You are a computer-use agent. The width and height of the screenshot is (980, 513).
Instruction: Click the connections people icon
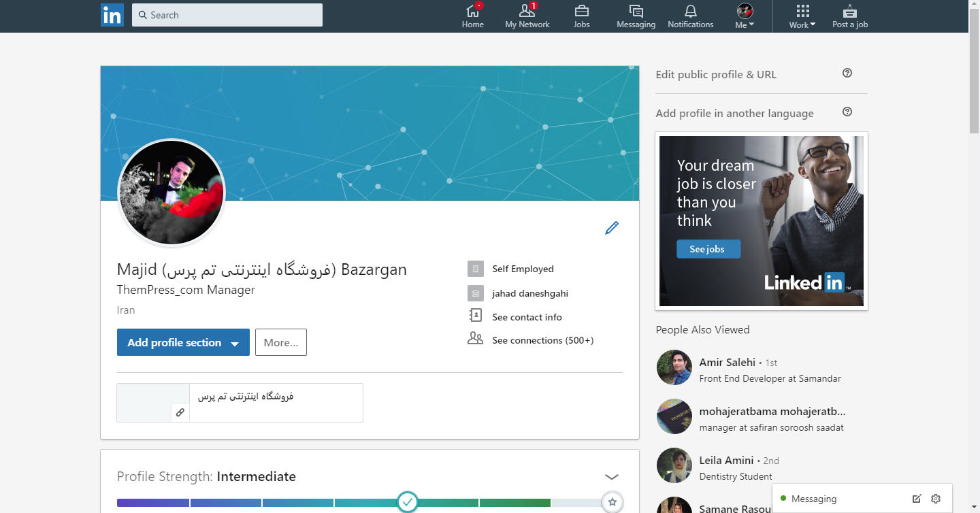point(476,338)
